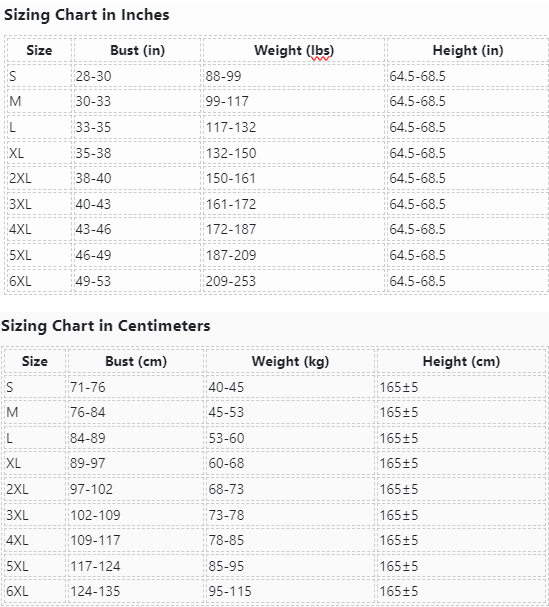This screenshot has height=607, width=549.
Task: Select the 97-102 bust cell
Action: pos(136,489)
